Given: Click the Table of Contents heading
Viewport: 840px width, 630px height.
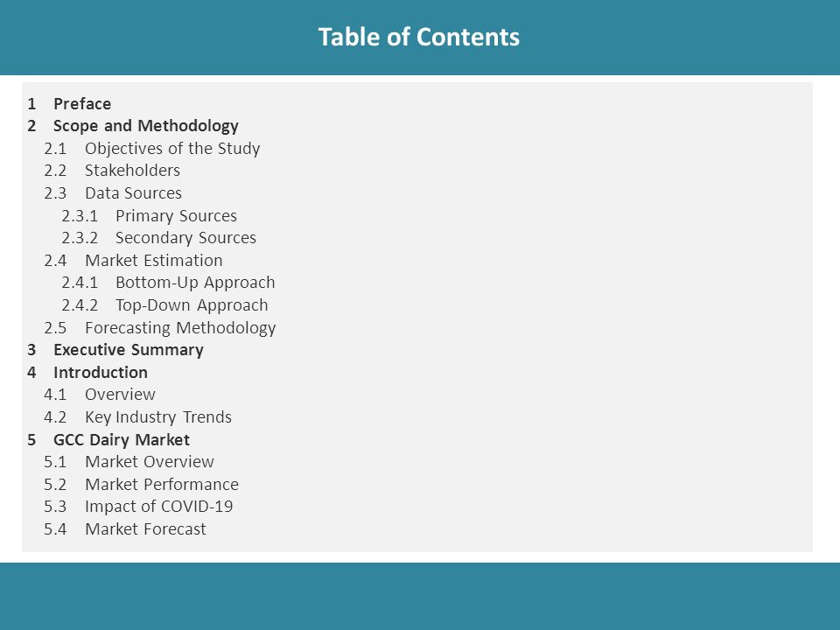Looking at the screenshot, I should click(419, 37).
